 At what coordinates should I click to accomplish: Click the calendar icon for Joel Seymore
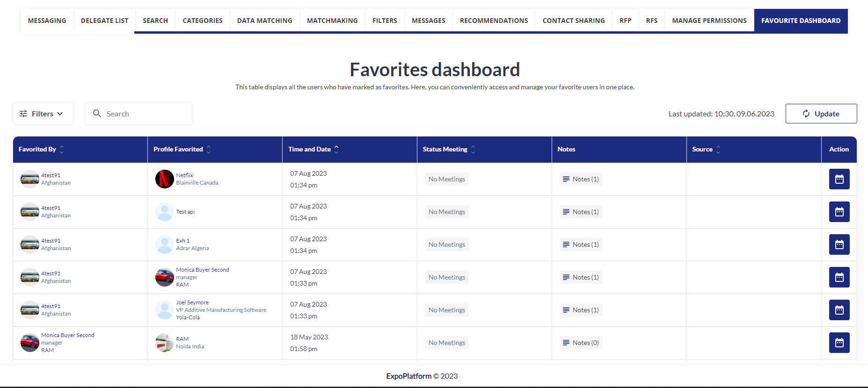pyautogui.click(x=839, y=310)
